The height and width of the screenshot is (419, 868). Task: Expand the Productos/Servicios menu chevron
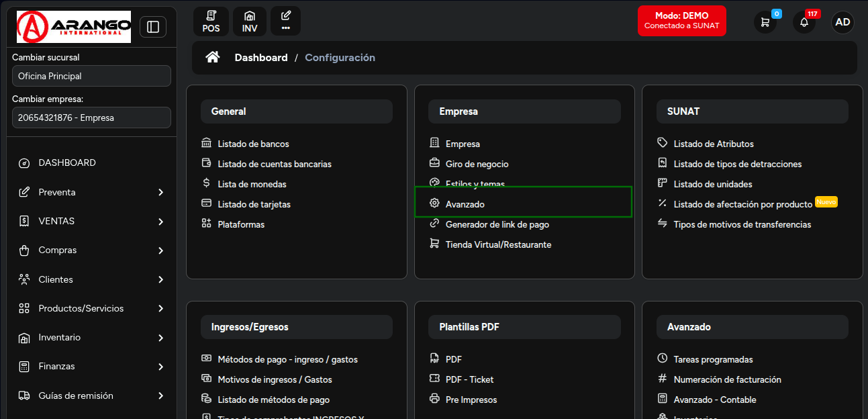tap(160, 309)
